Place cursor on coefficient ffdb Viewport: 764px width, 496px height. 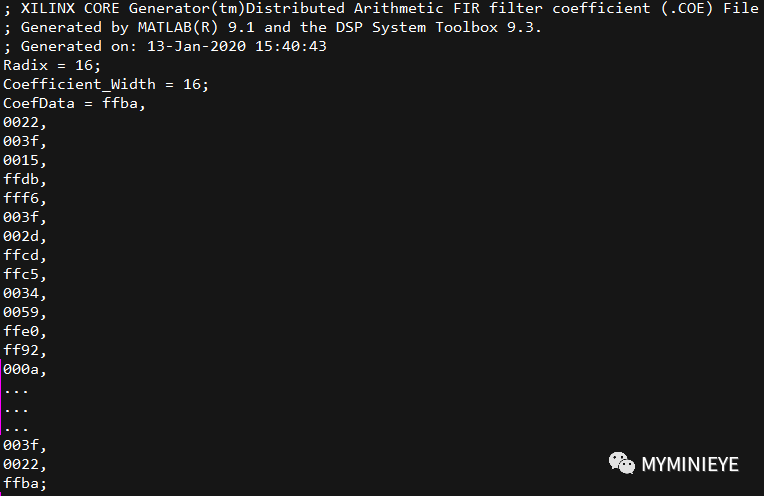coord(24,179)
